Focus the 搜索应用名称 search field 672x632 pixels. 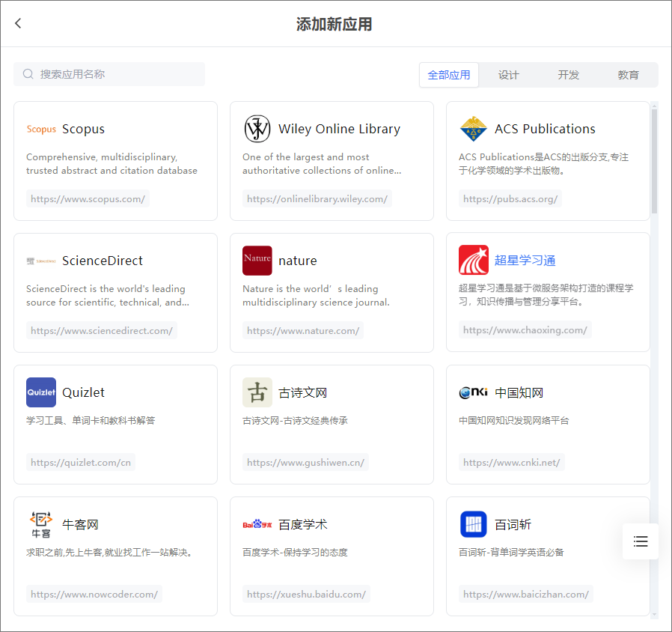coord(109,74)
